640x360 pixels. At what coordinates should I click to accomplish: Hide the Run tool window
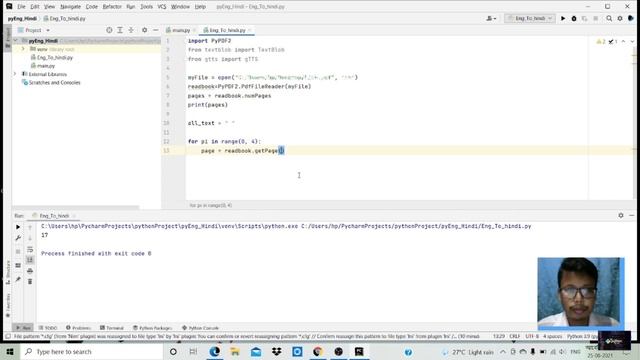[x=631, y=216]
